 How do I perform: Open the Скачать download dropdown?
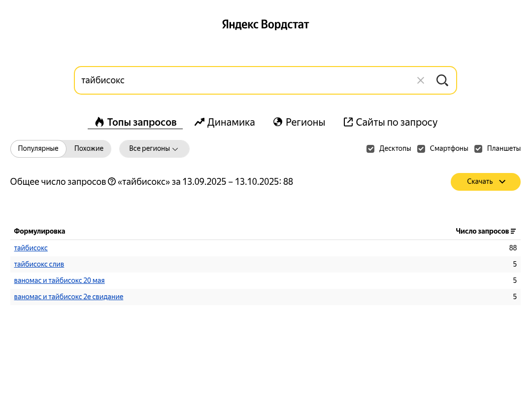point(486,181)
